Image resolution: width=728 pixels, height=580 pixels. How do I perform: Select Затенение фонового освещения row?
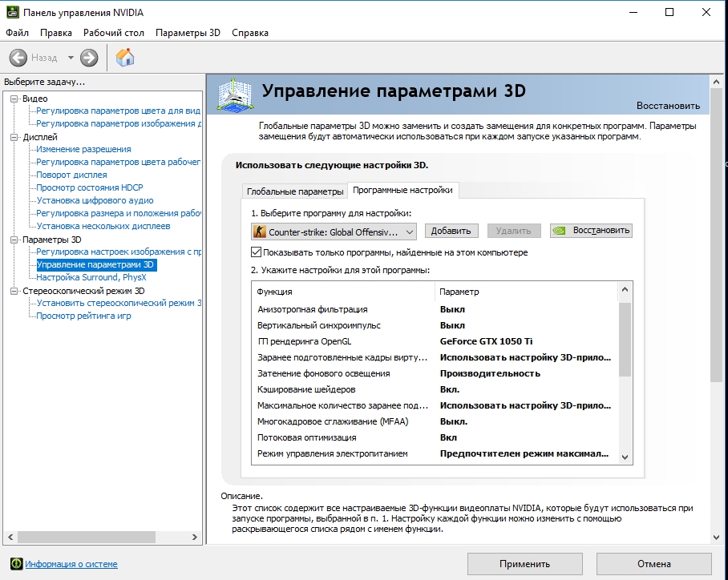click(x=435, y=373)
